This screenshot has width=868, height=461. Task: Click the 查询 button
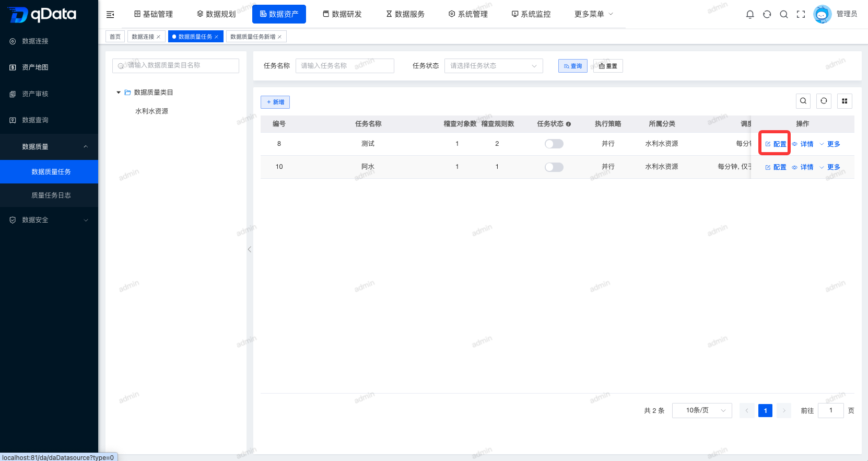pos(573,66)
